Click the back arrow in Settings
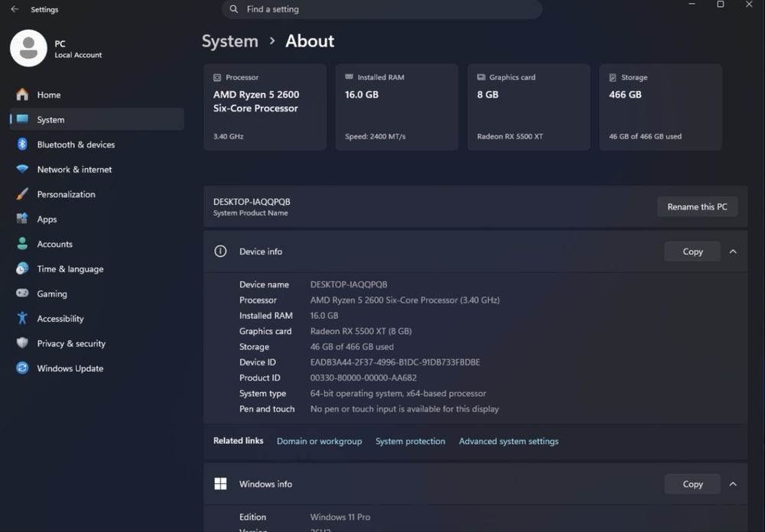765x532 pixels. tap(15, 9)
